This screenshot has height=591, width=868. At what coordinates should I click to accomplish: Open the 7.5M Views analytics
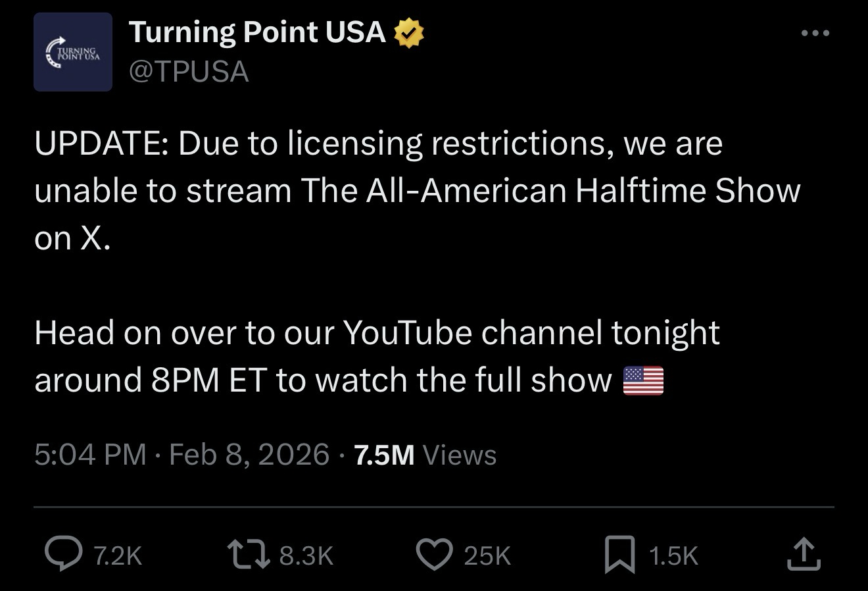[425, 455]
